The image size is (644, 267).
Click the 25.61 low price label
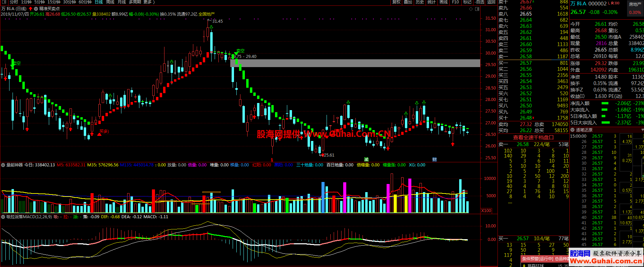(329, 155)
